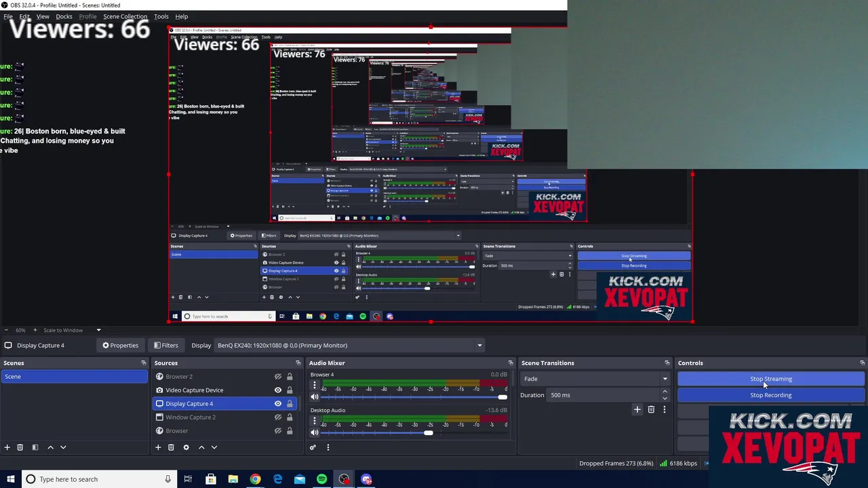Add a new source with plus icon

pyautogui.click(x=158, y=447)
